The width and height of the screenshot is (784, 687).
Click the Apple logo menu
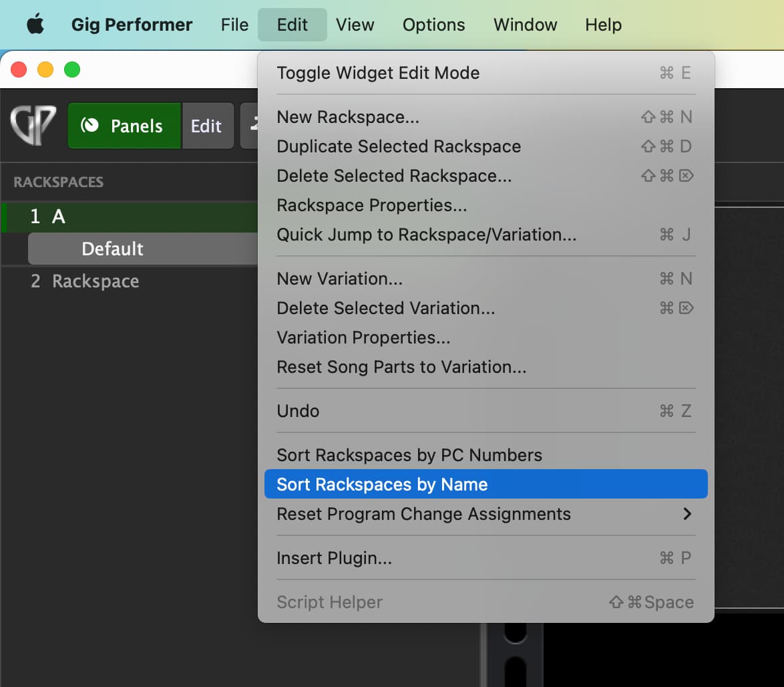pos(35,25)
